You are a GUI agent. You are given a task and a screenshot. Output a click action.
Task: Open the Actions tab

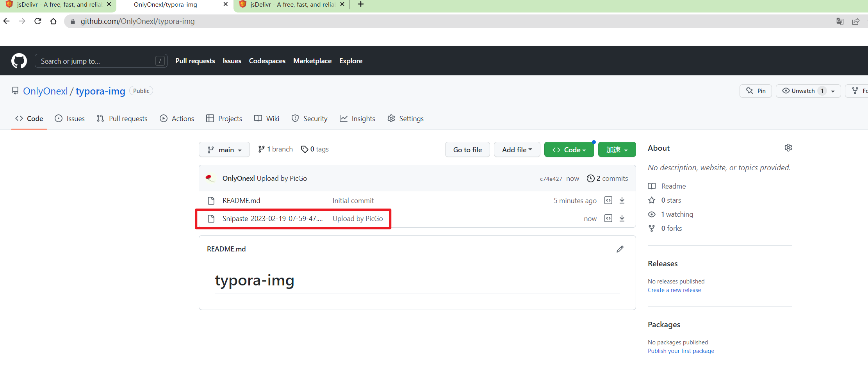click(177, 118)
